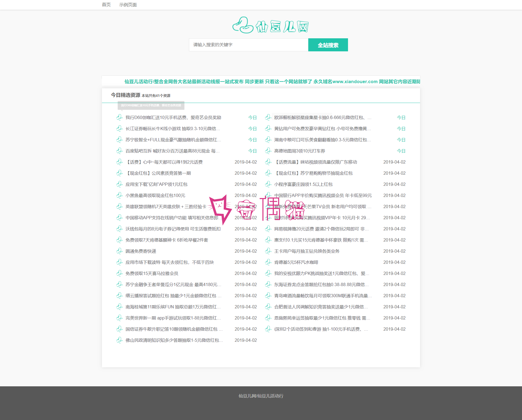Open 应用市场下载读特 link

170,262
